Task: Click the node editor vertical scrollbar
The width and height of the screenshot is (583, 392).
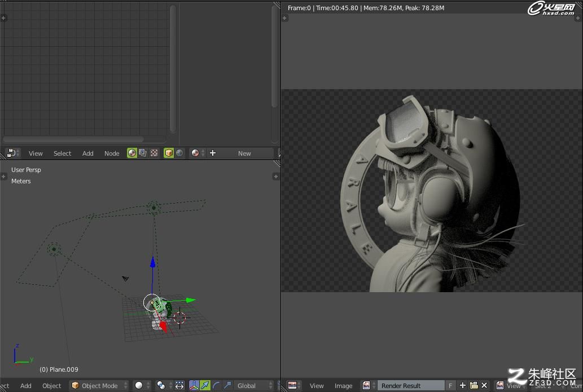Action: click(x=173, y=69)
